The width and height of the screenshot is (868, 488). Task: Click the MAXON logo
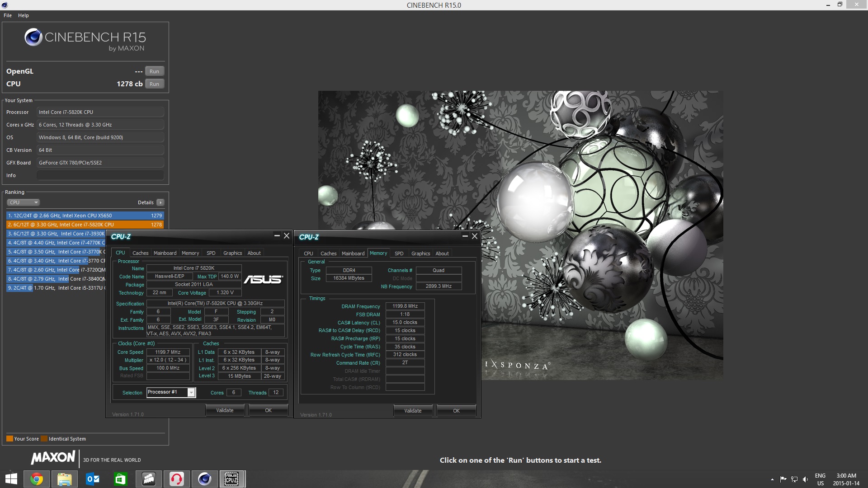(x=53, y=458)
